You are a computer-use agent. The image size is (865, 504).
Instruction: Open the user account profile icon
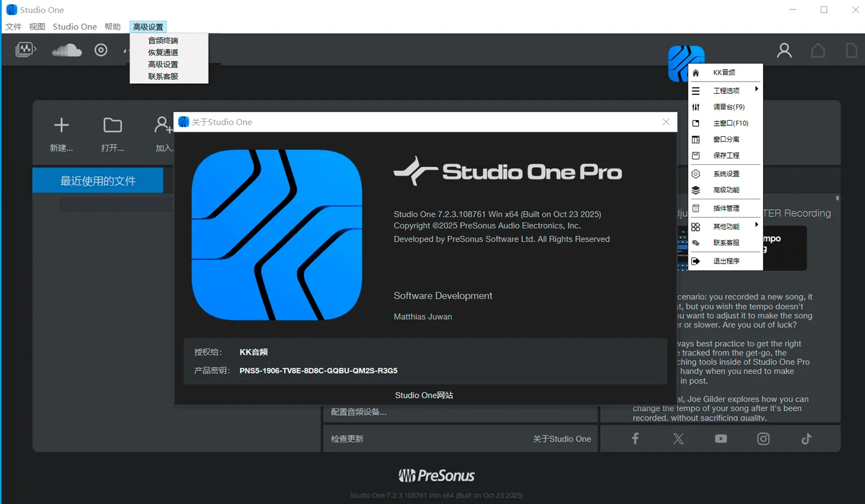pyautogui.click(x=784, y=51)
